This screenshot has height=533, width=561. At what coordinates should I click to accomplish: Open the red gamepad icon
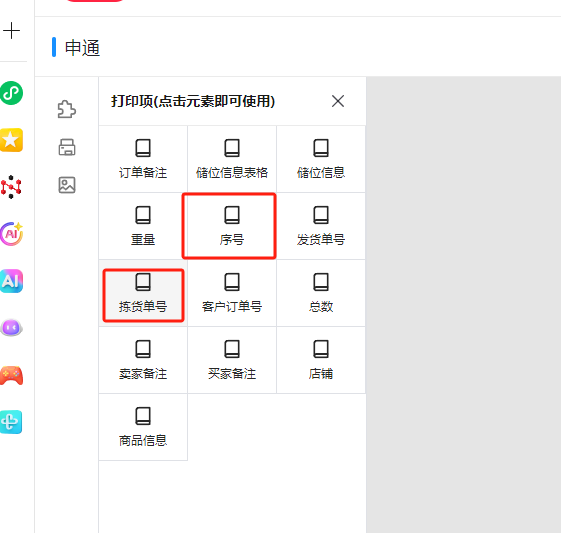(x=11, y=375)
